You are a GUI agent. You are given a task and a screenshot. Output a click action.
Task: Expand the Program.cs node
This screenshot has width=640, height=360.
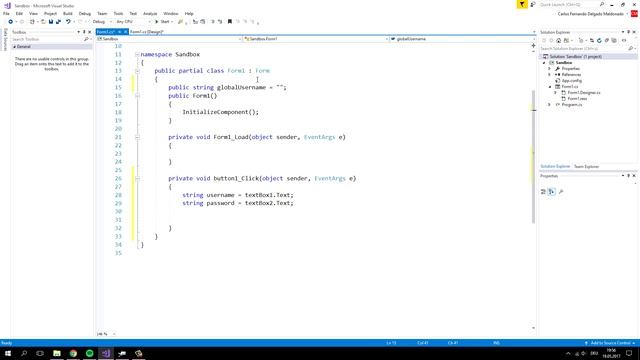click(549, 104)
